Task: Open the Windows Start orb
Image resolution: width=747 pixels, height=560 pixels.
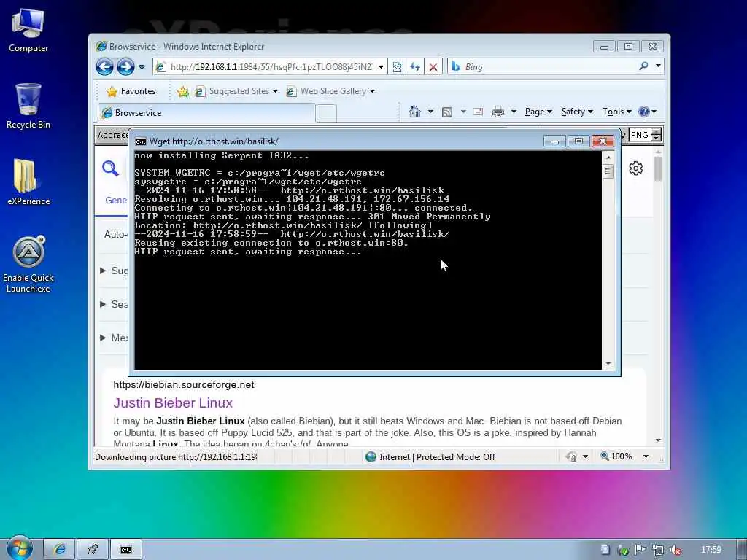Action: pos(19,548)
